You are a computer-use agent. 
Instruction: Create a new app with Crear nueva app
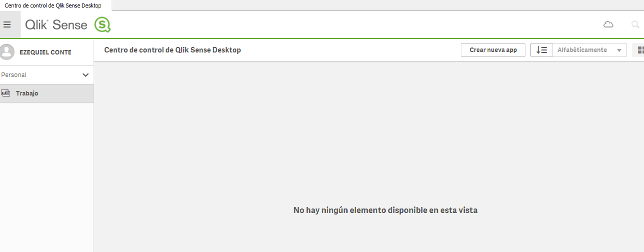[x=493, y=50]
